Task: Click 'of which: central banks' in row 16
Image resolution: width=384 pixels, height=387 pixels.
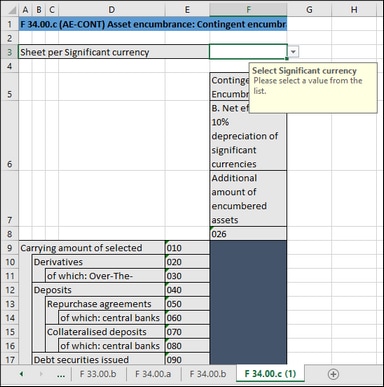Action: coord(112,346)
